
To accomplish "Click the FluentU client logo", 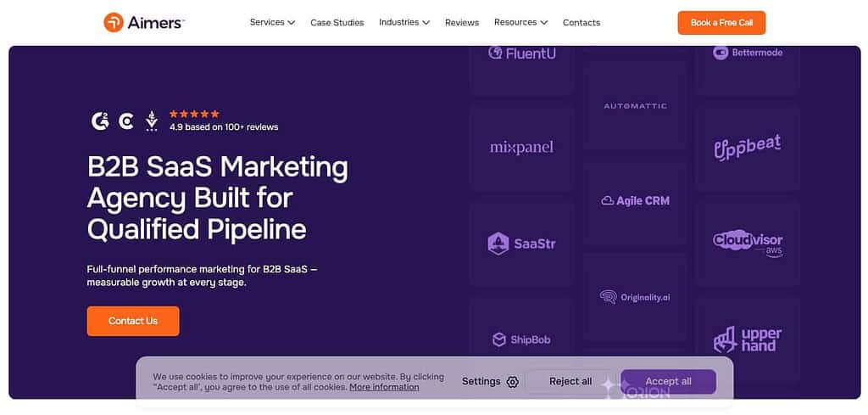I will [x=521, y=53].
